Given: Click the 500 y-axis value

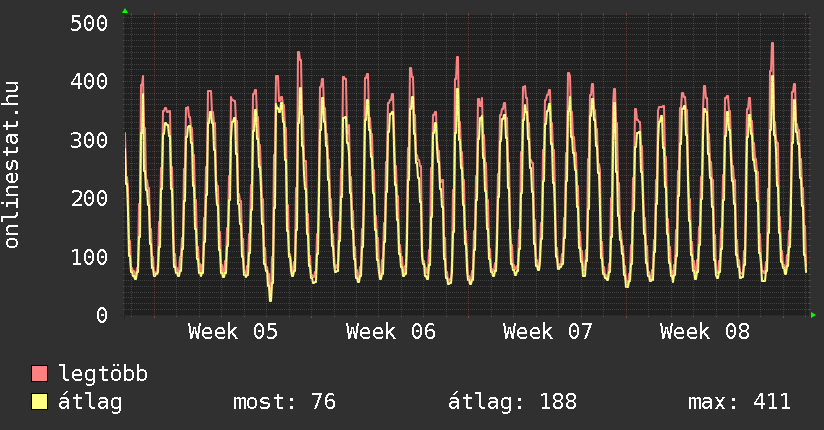Looking at the screenshot, I should [88, 23].
